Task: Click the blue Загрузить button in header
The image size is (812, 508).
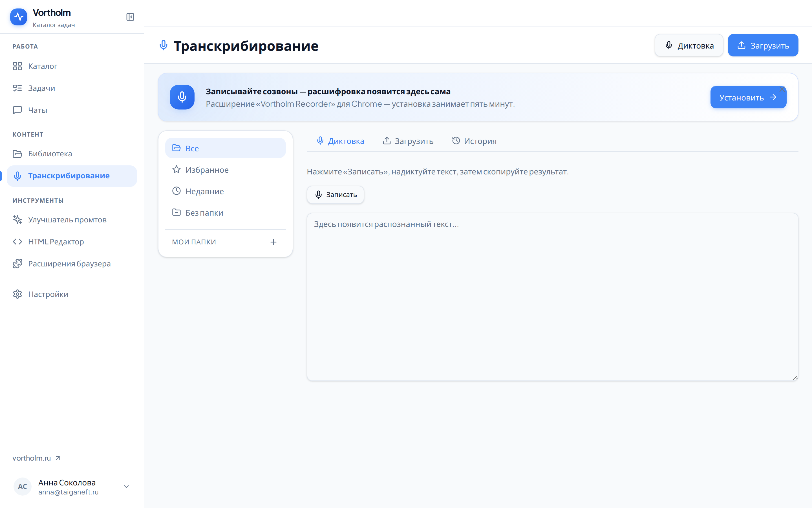Action: tap(763, 45)
